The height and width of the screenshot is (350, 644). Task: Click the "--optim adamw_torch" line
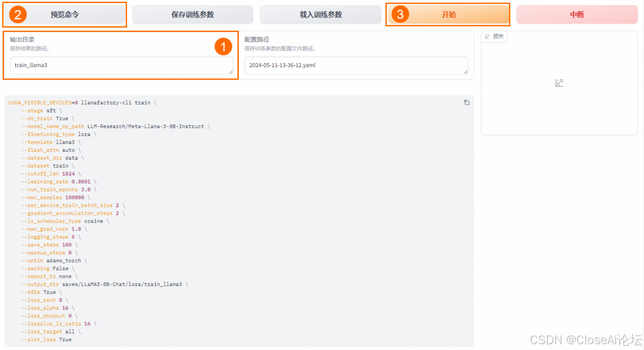coord(54,261)
